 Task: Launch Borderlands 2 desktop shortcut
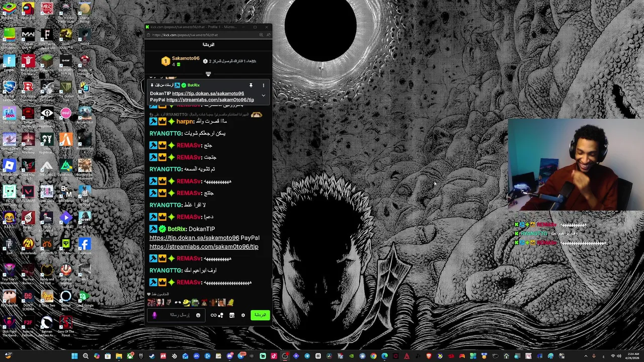click(x=28, y=247)
